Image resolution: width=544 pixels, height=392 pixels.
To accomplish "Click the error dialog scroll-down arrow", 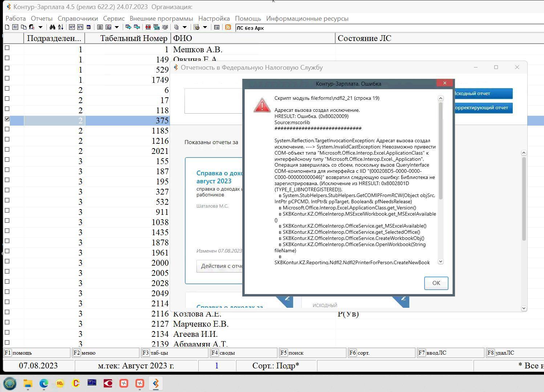I will coord(441,261).
